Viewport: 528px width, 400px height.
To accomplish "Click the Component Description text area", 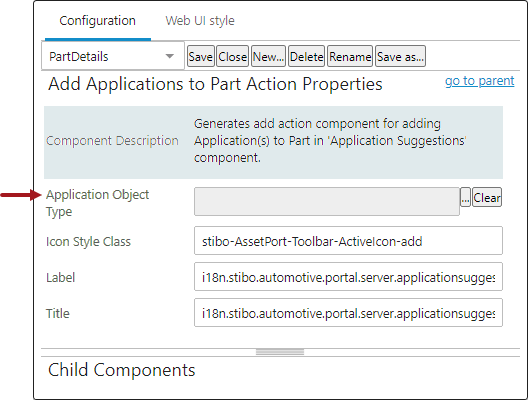I will click(x=330, y=141).
